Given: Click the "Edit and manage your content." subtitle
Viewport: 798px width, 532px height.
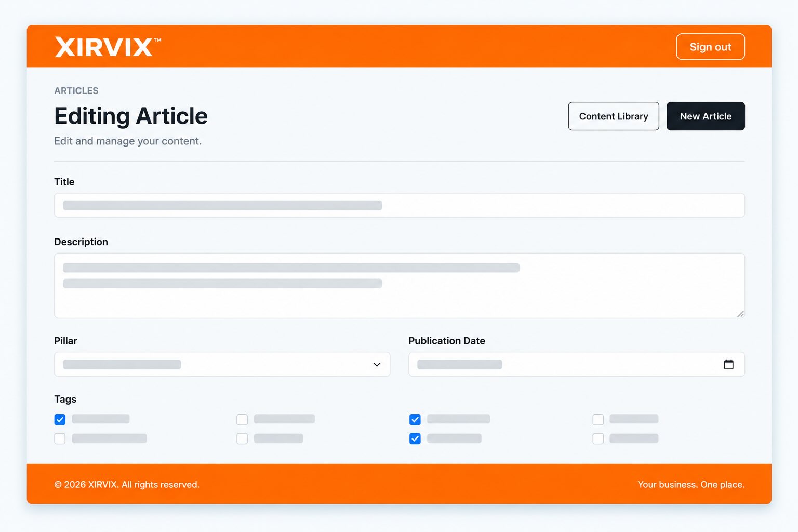Looking at the screenshot, I should pyautogui.click(x=128, y=141).
